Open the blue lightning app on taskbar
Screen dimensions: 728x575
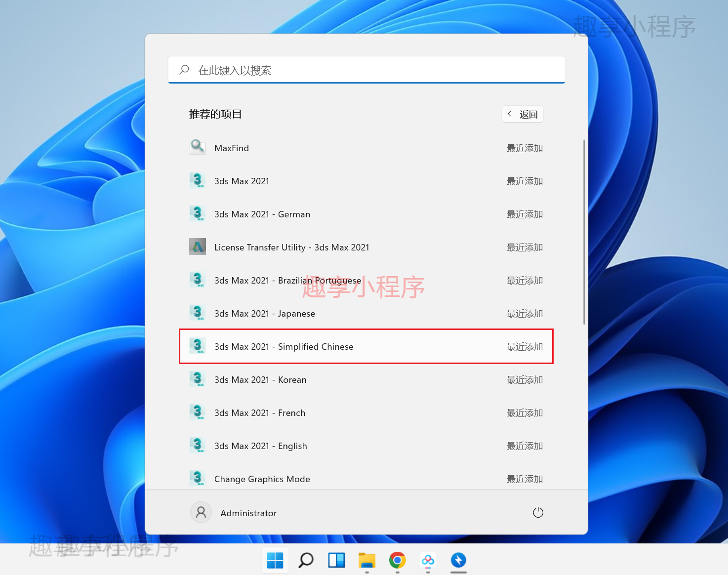459,560
